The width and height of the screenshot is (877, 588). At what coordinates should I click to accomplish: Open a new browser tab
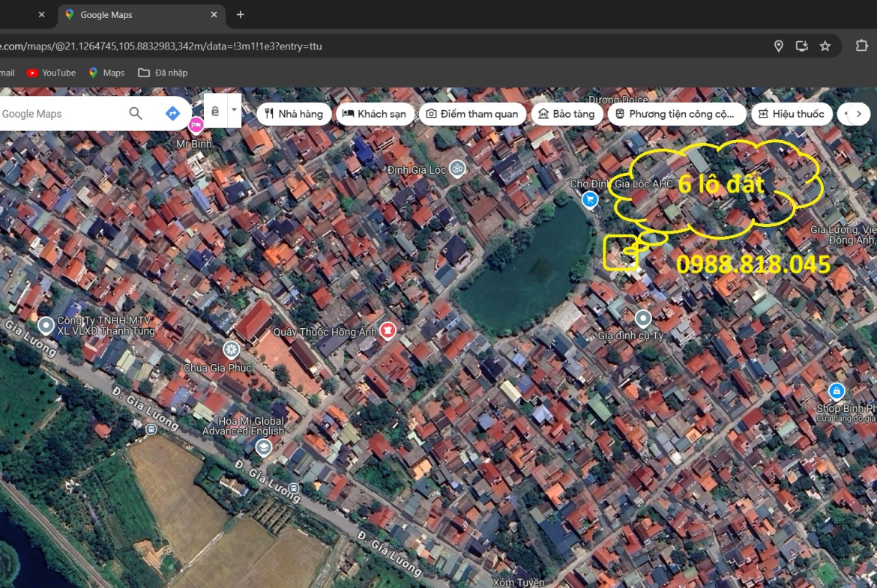(x=240, y=15)
